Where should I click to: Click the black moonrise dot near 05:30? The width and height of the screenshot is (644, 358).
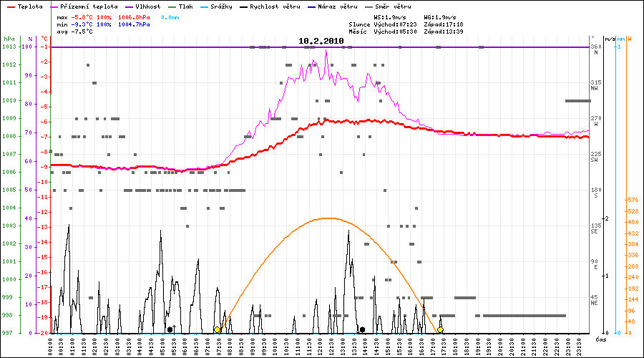point(170,329)
